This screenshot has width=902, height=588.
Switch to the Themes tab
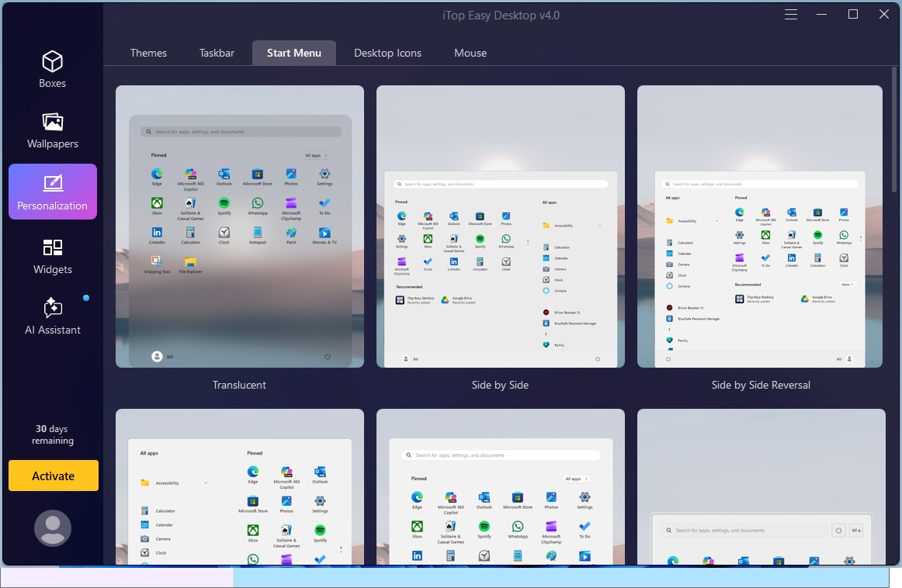(148, 53)
